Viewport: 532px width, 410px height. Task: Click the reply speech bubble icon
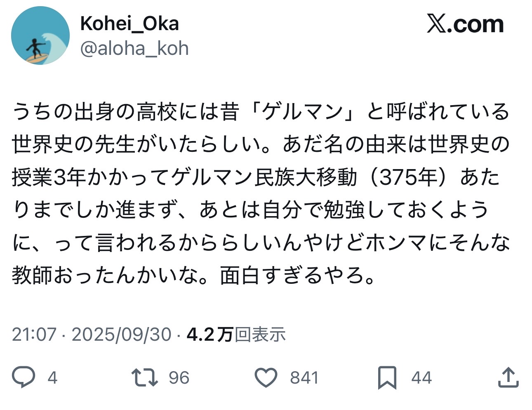23,377
